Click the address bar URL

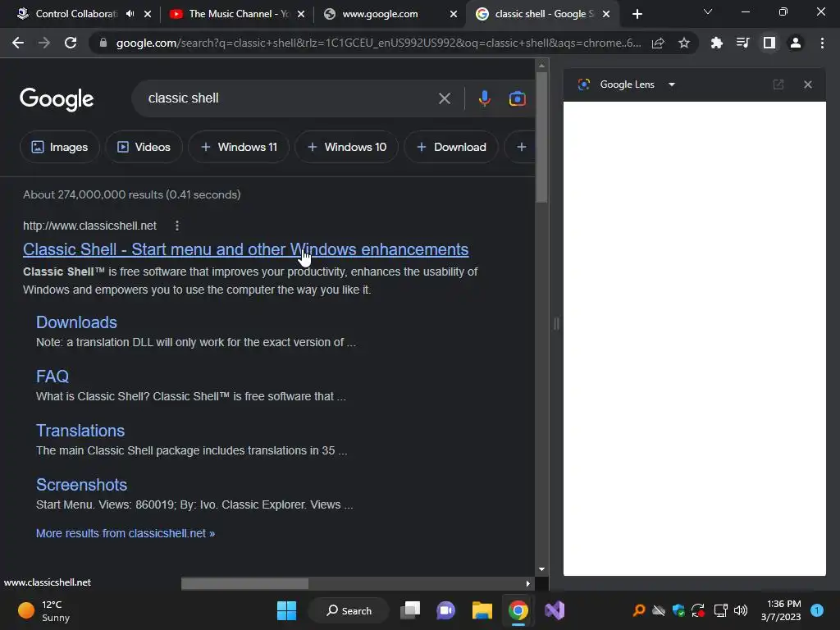(378, 43)
